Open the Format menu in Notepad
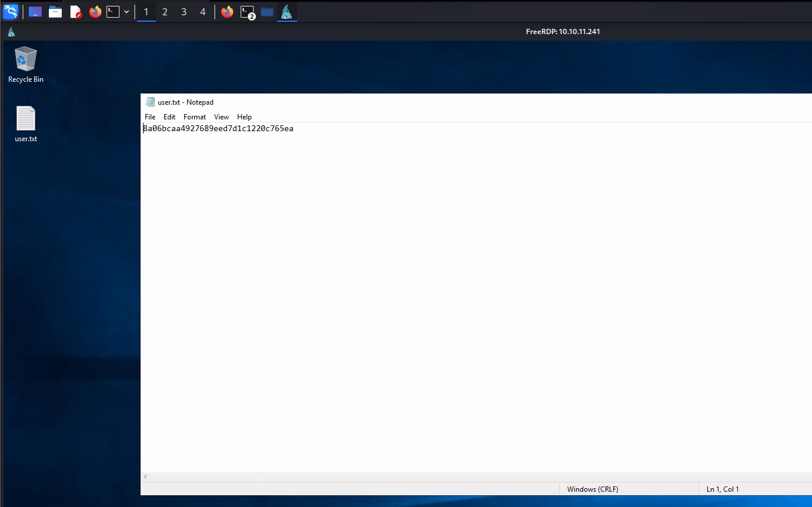Viewport: 812px width, 507px height. coord(195,117)
